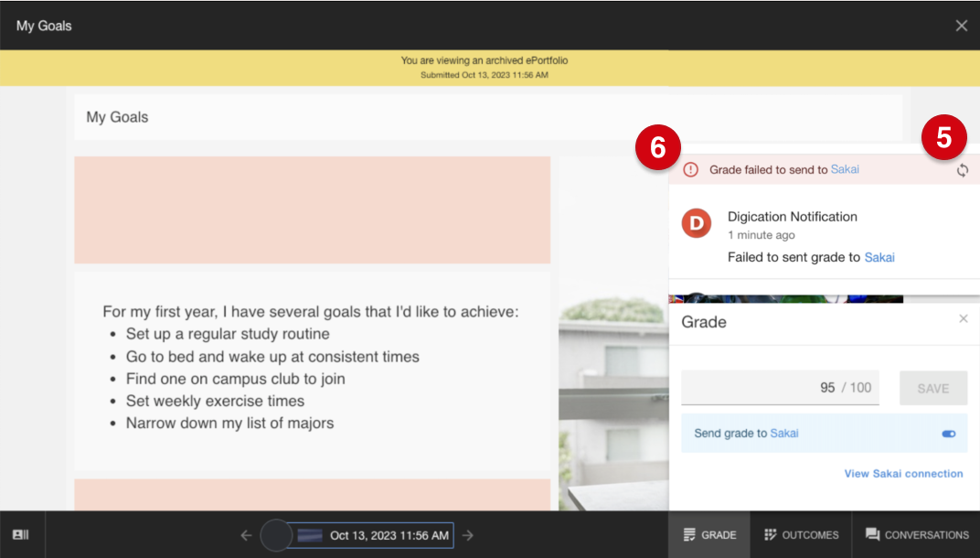Viewport: 980px width, 558px height.
Task: Click the Digication Notification avatar icon
Action: click(x=697, y=223)
